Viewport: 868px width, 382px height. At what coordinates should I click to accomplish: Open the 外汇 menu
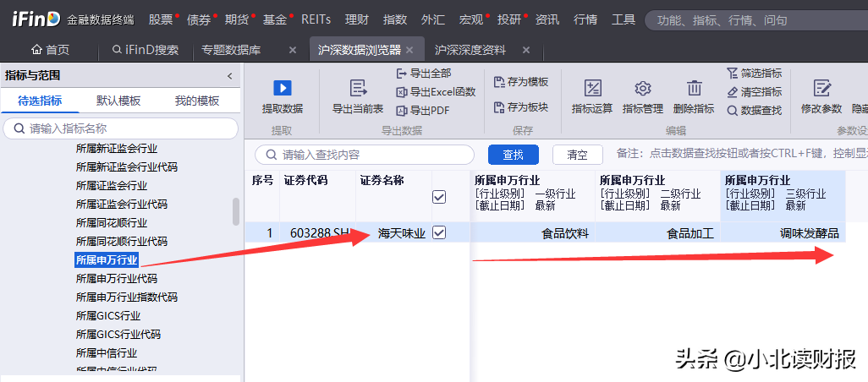[x=433, y=20]
